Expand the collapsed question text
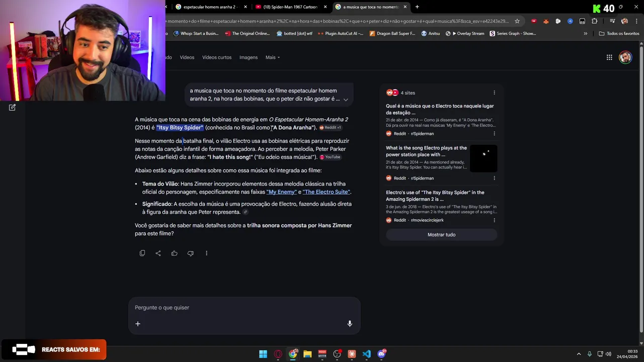This screenshot has height=362, width=644. point(346,100)
